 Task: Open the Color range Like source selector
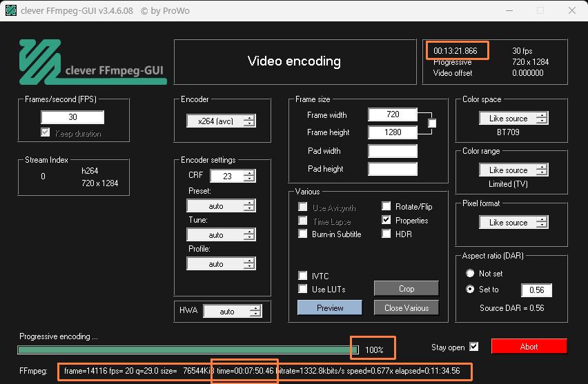[513, 170]
